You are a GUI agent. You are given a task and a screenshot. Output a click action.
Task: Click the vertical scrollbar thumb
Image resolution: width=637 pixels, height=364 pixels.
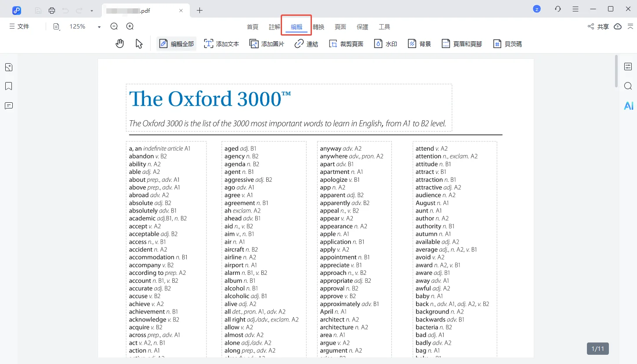tap(617, 71)
